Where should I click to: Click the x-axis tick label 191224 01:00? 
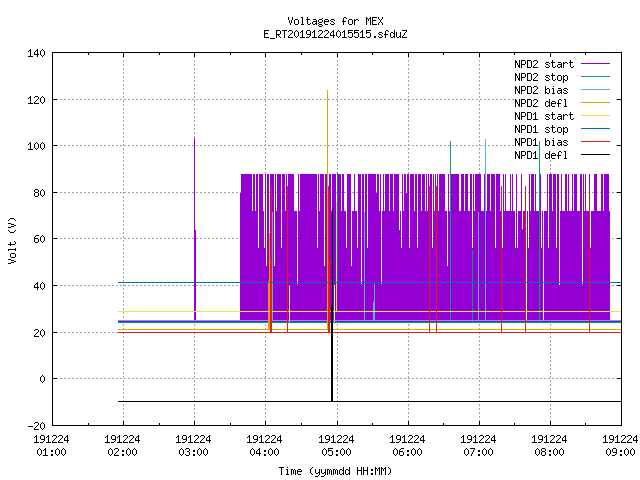point(51,446)
